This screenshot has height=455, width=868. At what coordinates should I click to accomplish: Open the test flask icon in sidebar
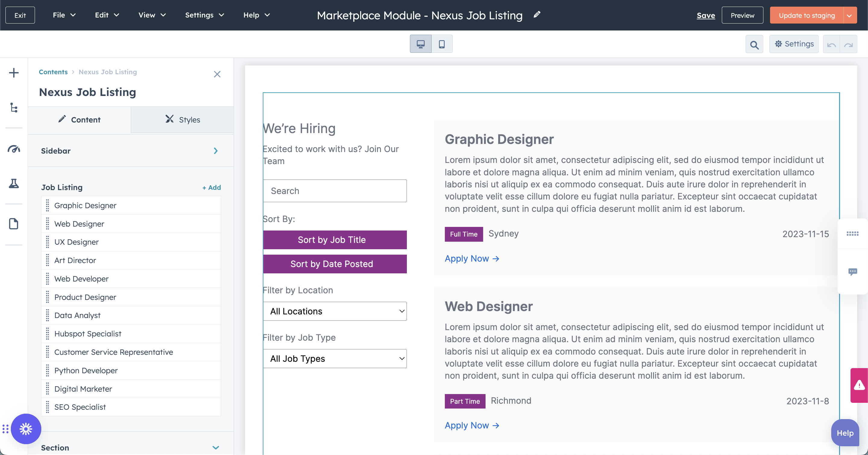(x=14, y=183)
